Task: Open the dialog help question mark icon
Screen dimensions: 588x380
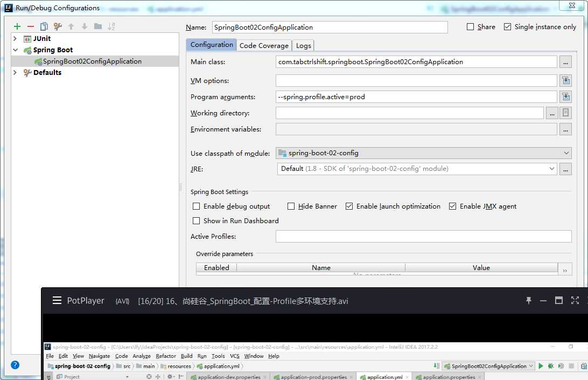Action: (15, 364)
